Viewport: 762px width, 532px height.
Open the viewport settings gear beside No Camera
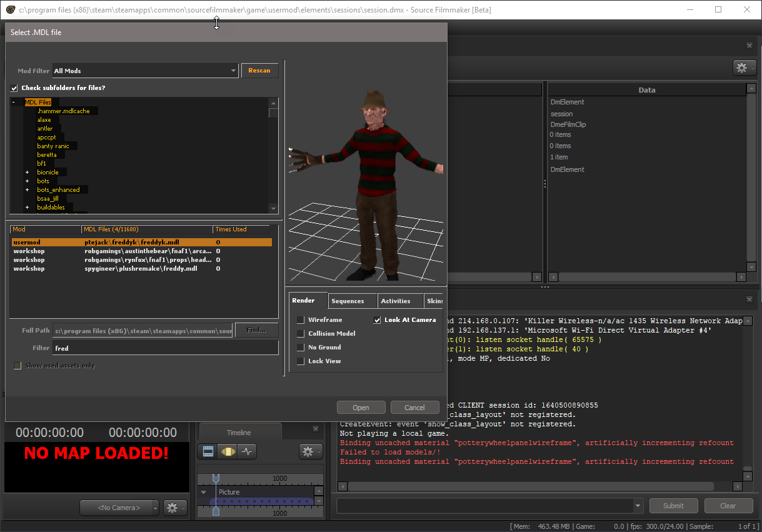174,508
